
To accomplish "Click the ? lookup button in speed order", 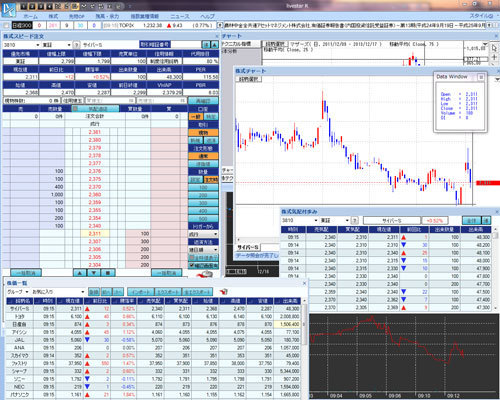I will (76, 45).
